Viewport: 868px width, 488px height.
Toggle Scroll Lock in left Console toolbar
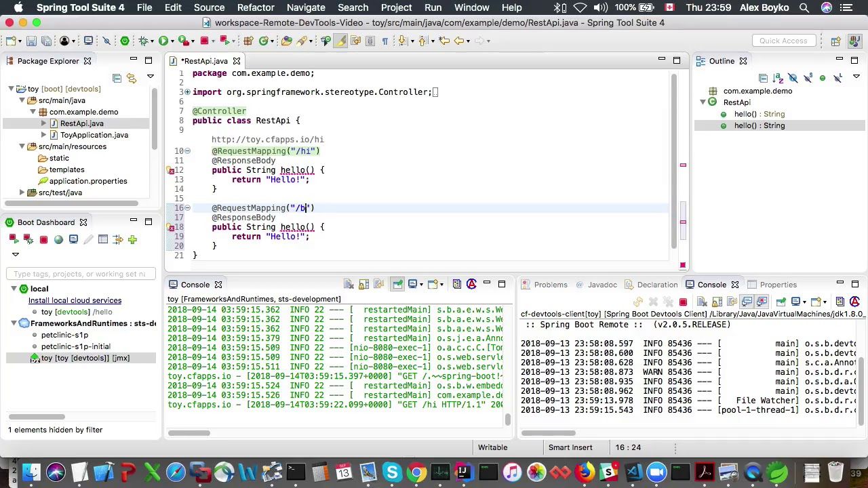[x=363, y=285]
